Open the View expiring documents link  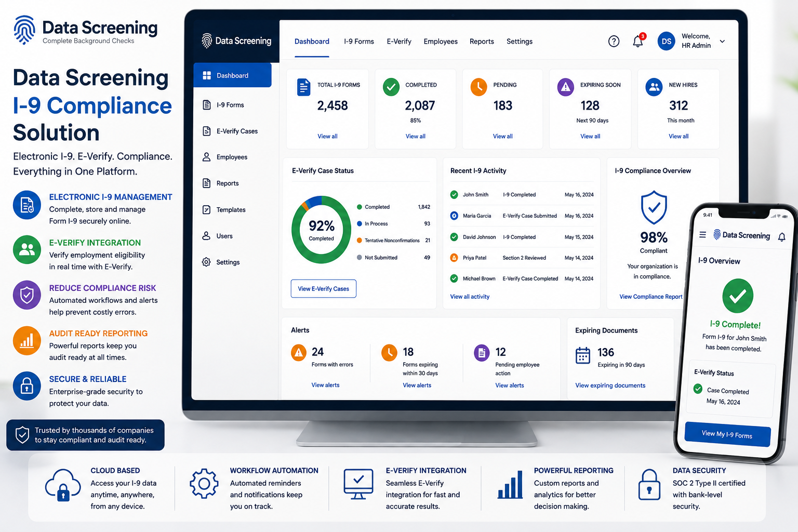click(610, 385)
